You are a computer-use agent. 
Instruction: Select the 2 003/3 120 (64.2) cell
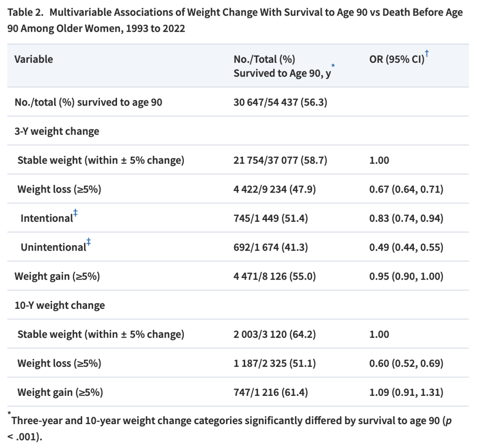pyautogui.click(x=274, y=334)
